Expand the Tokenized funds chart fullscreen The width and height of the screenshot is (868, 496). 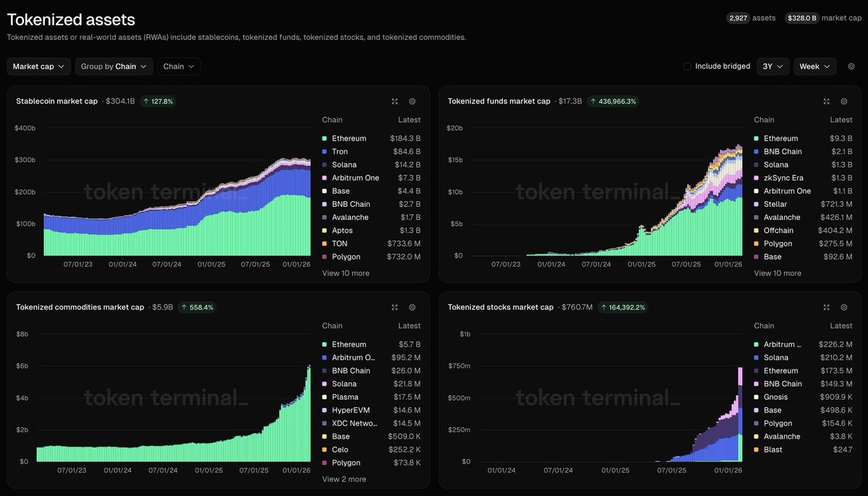826,101
